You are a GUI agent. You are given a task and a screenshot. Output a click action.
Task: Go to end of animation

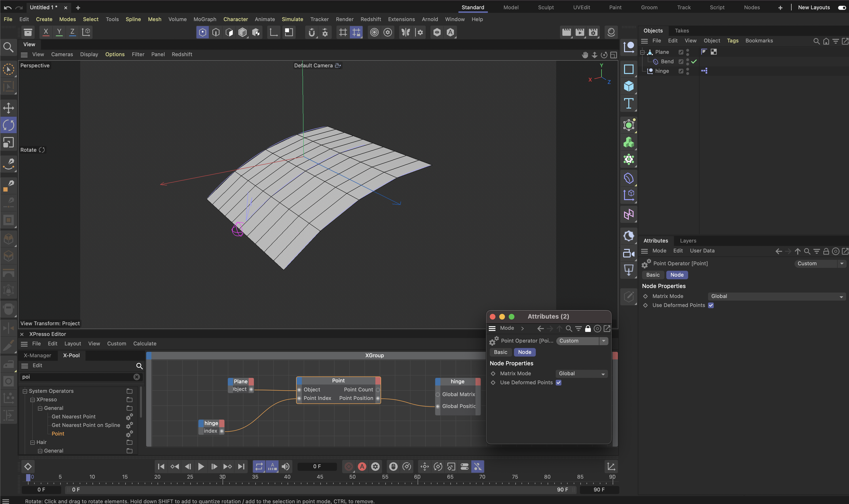[x=241, y=467]
